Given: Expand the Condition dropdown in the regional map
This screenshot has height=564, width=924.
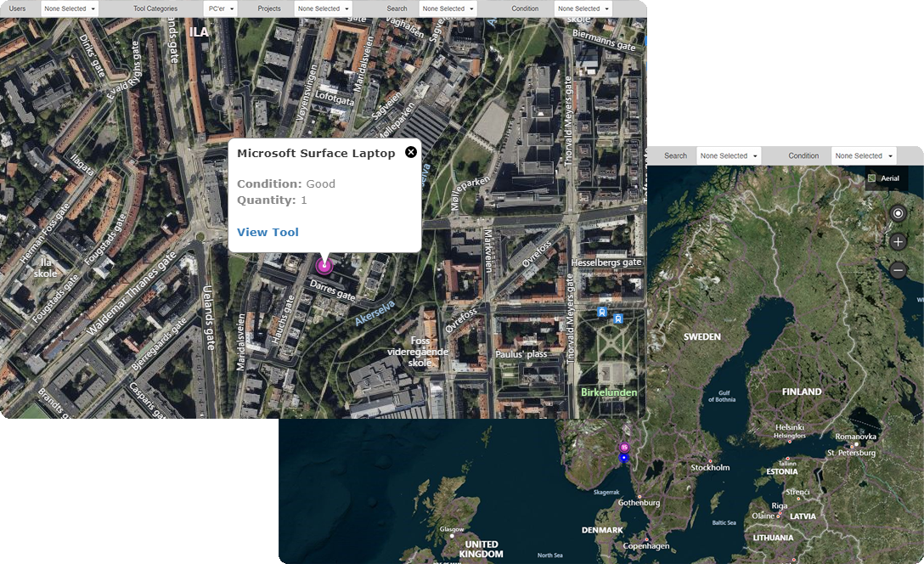Looking at the screenshot, I should [x=864, y=156].
